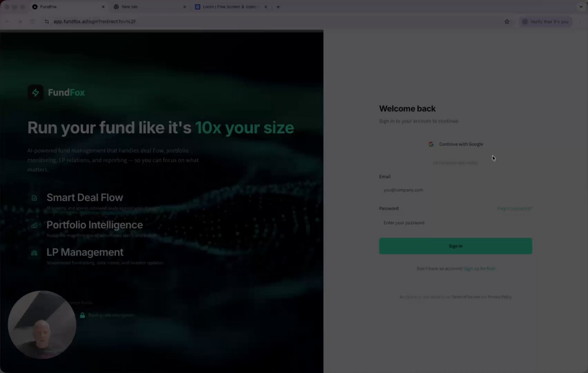Switch to the FundFox tab
Viewport: 588px width, 373px height.
click(69, 7)
